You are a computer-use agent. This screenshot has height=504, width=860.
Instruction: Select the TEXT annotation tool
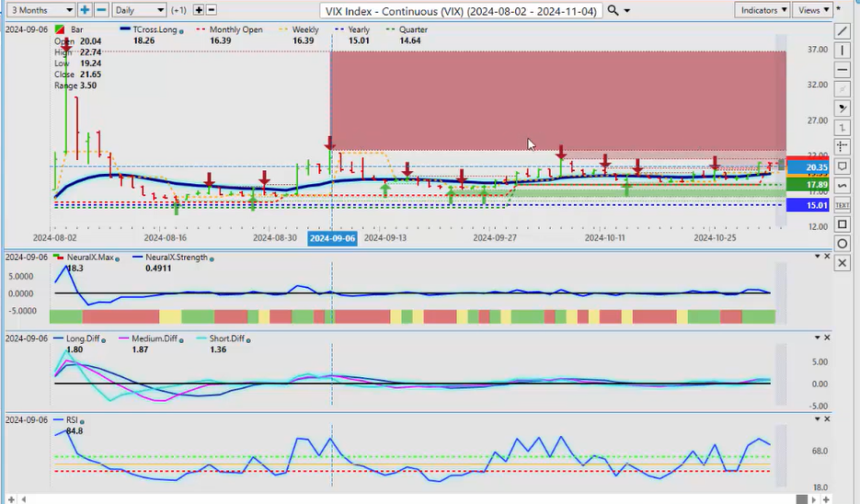click(842, 205)
